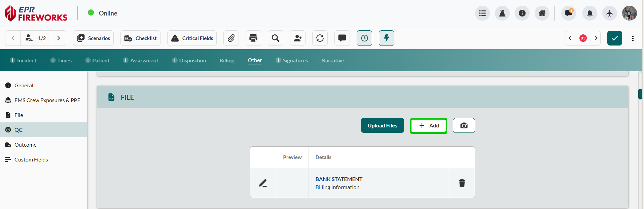Toggle the clock timer button
Screen dimensions: 644x209
pos(364,38)
